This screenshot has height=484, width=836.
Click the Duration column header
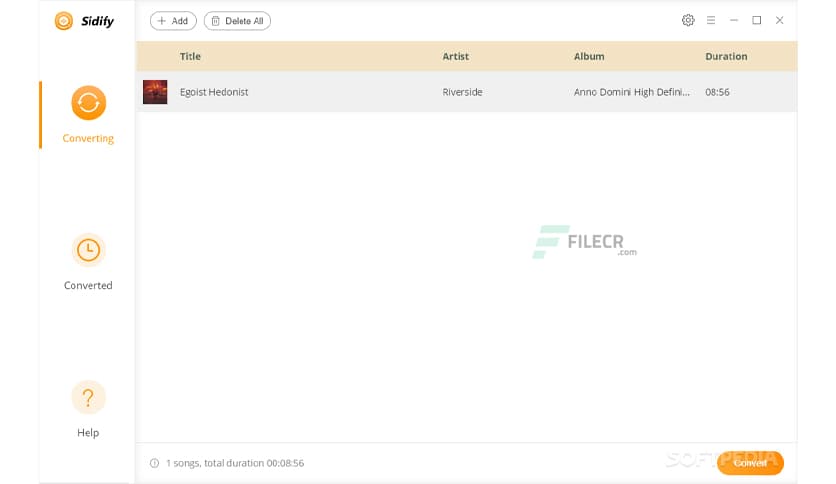[726, 57]
